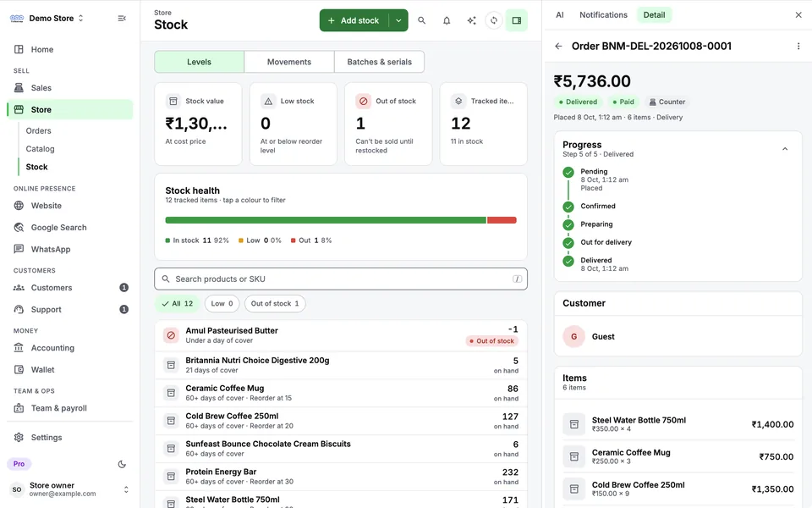Filter by Out legend item
Image resolution: width=812 pixels, height=508 pixels.
[x=311, y=240]
